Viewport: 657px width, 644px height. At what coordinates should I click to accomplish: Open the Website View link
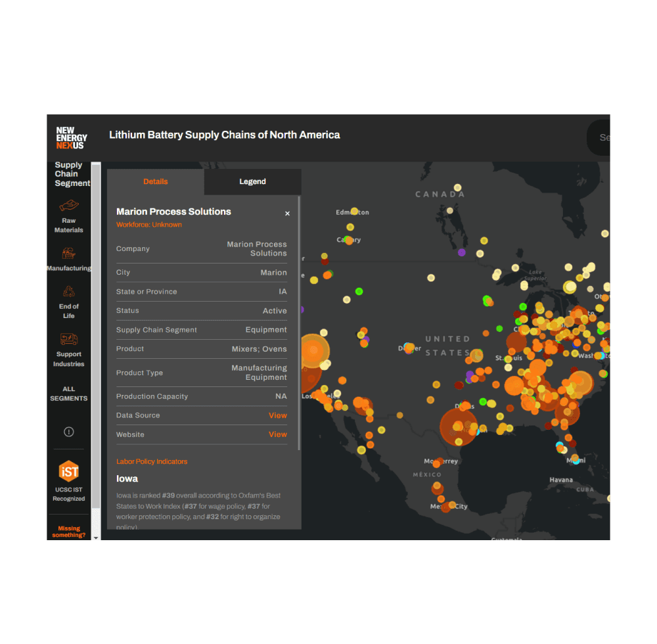coord(278,434)
